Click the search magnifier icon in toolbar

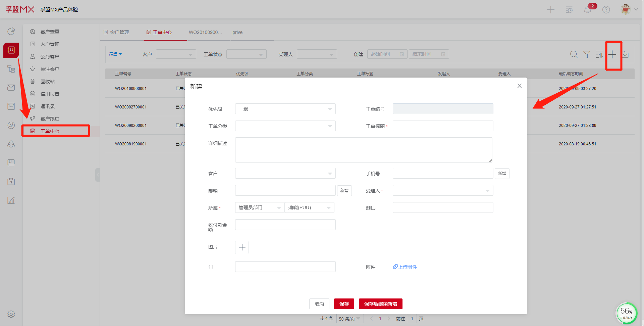point(574,54)
